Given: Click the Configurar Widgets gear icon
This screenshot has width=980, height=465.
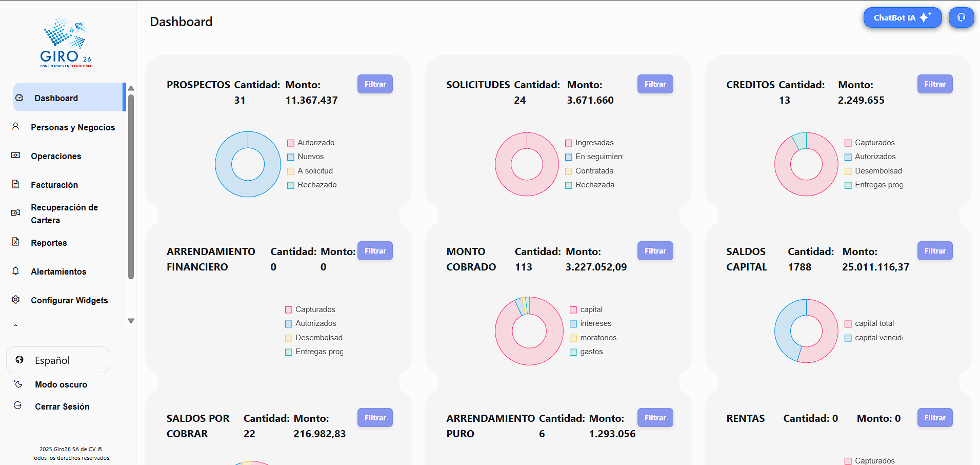Looking at the screenshot, I should point(15,300).
